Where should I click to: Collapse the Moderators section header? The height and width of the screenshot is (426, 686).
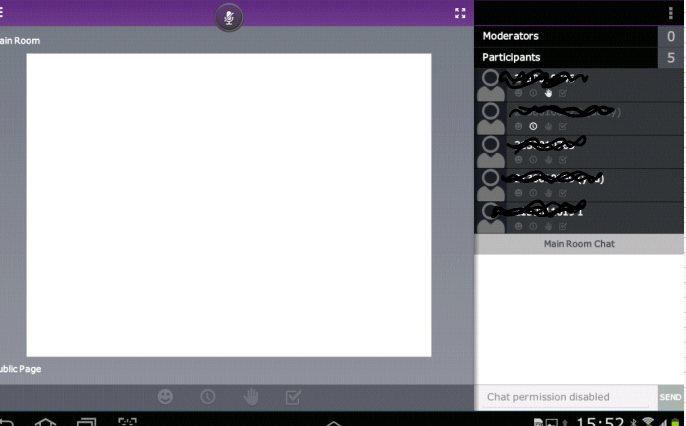(566, 36)
